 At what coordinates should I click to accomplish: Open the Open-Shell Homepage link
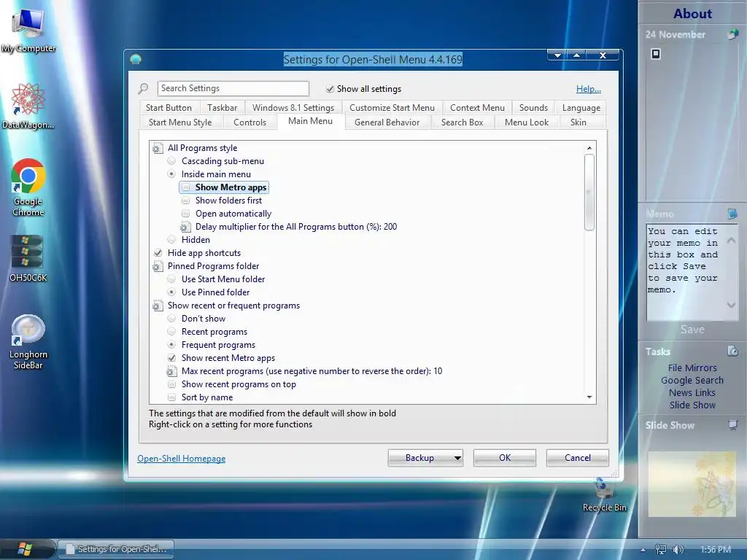(x=182, y=459)
